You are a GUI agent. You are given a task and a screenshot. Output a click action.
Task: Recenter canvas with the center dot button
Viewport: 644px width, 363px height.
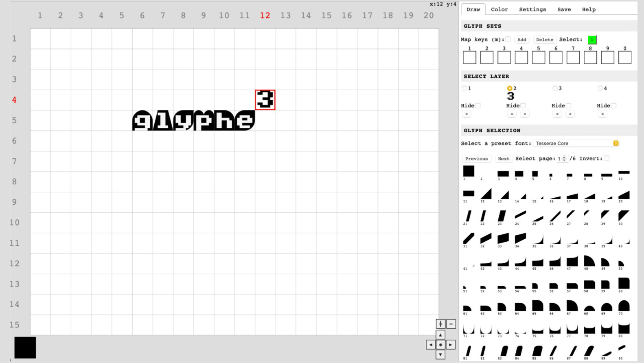click(440, 345)
